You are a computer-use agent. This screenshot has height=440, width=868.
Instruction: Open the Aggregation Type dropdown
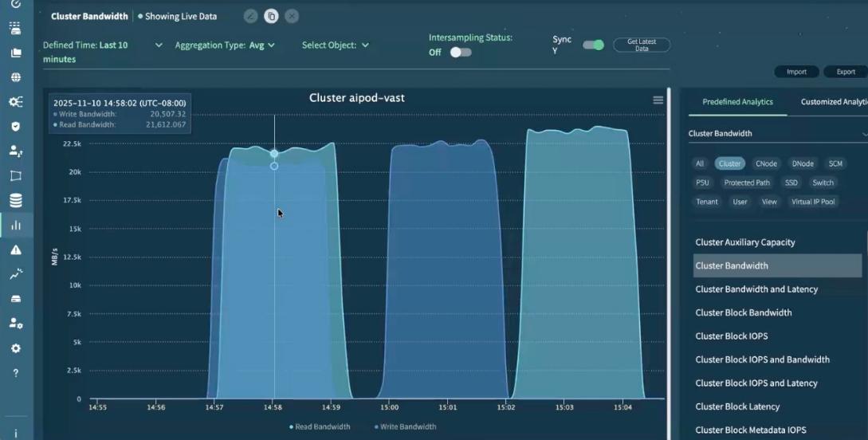click(225, 45)
